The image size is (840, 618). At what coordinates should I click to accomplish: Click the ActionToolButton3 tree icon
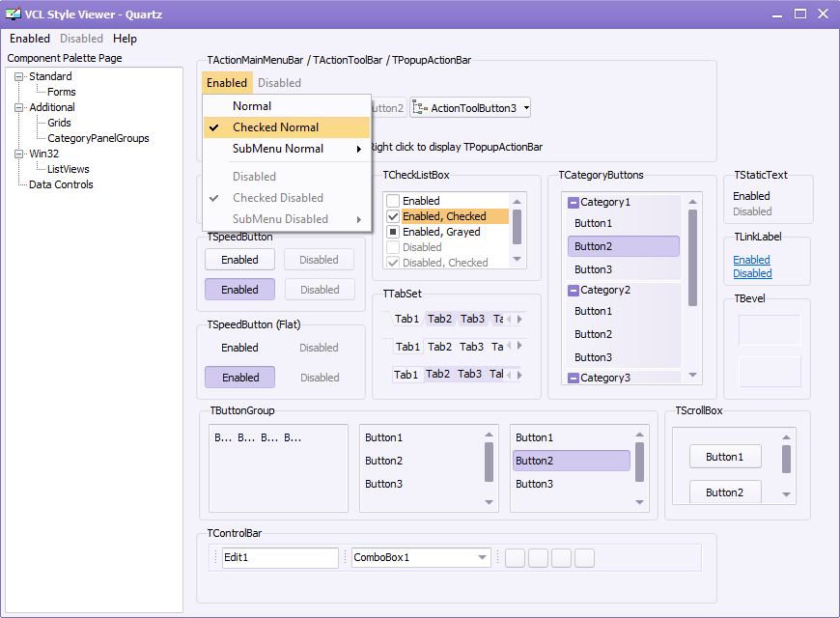tap(420, 108)
